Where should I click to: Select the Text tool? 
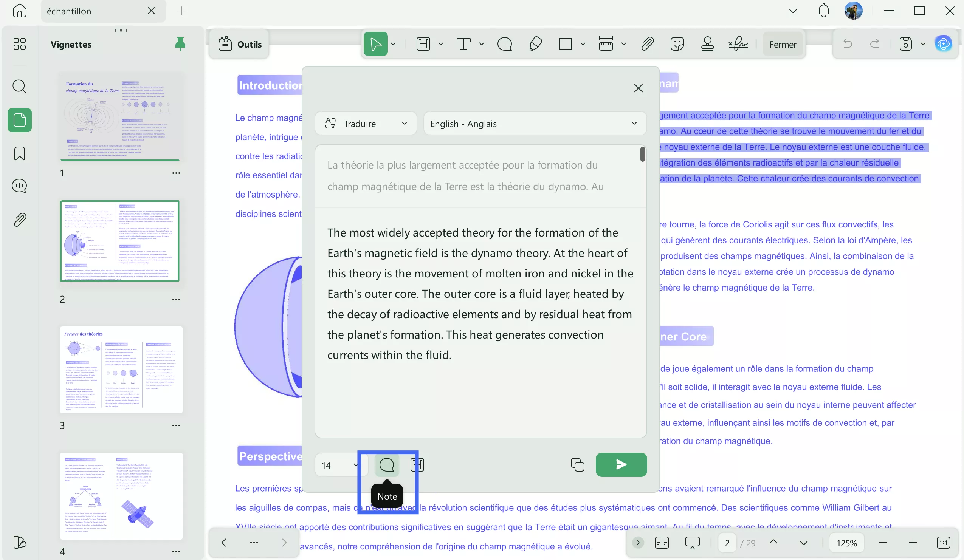click(464, 44)
